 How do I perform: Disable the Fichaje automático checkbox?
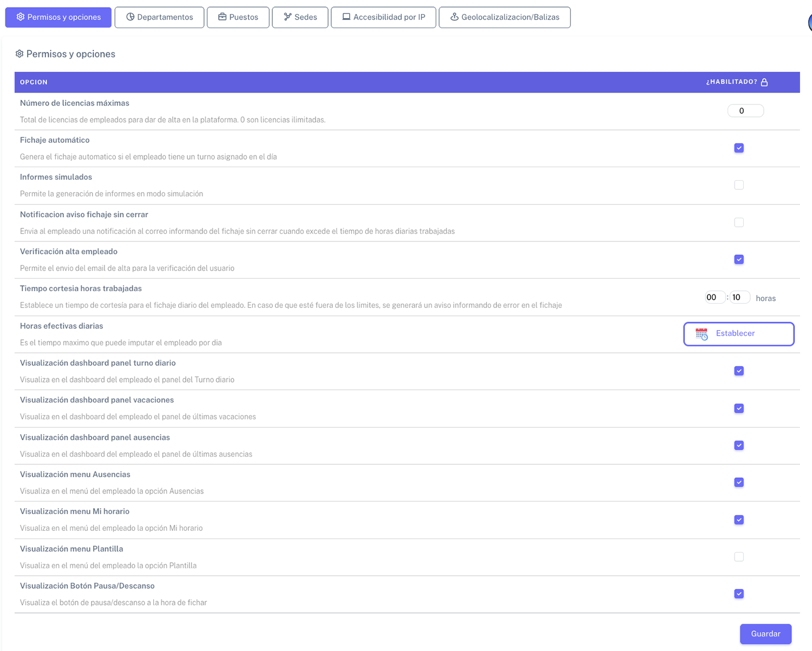point(739,148)
